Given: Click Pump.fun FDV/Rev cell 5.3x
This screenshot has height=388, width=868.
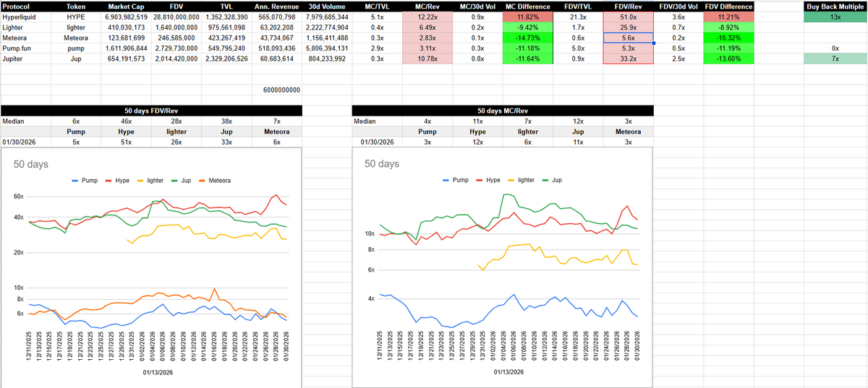Looking at the screenshot, I should pos(628,48).
